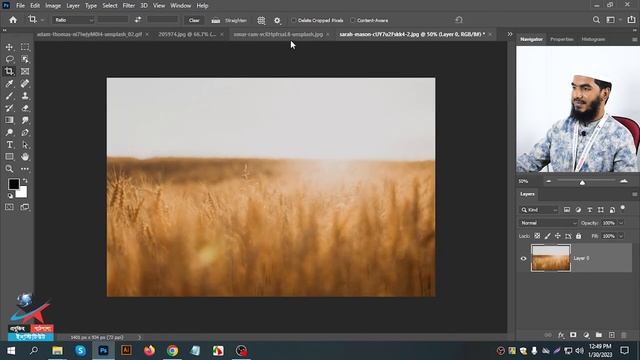Reset the crop settings
Image resolution: width=640 pixels, height=360 pixels.
click(459, 20)
